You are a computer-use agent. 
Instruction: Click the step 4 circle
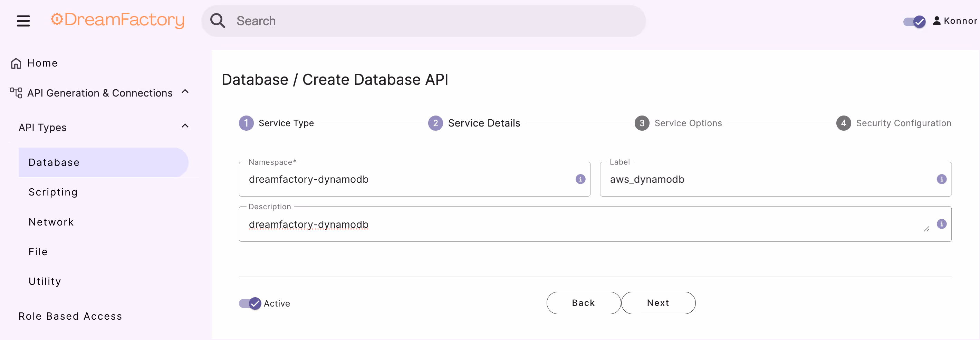tap(843, 123)
